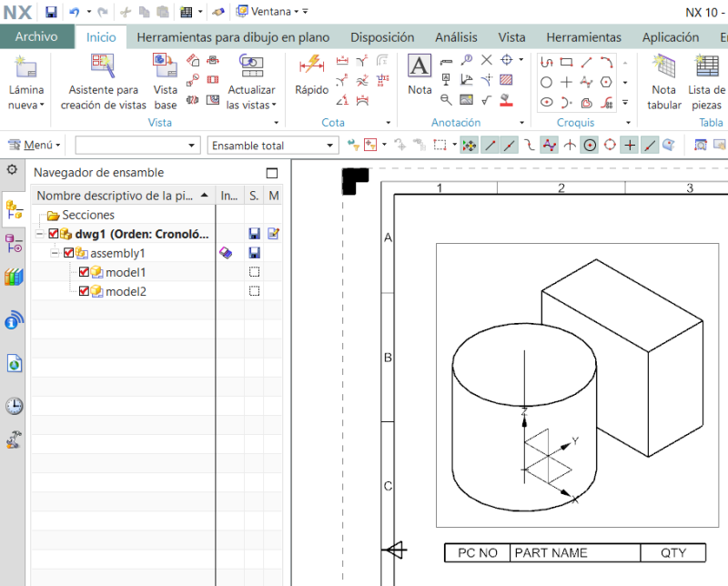Switch to the Disposición tab

click(382, 37)
